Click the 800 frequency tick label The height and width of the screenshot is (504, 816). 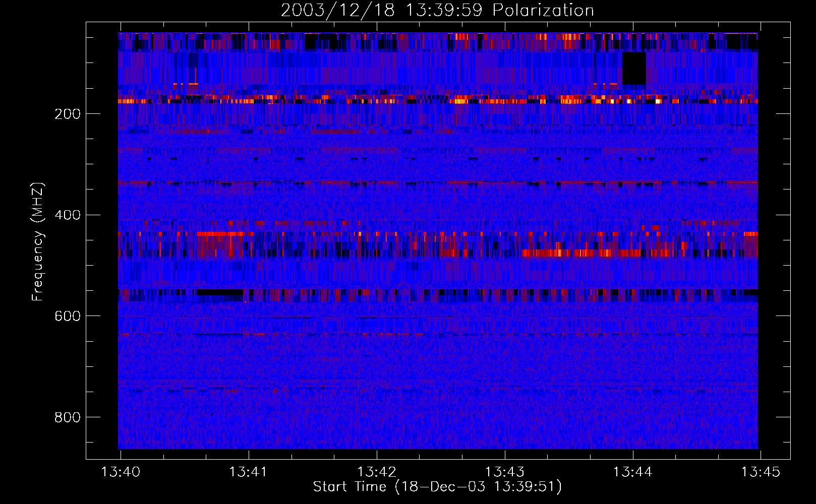(x=68, y=417)
